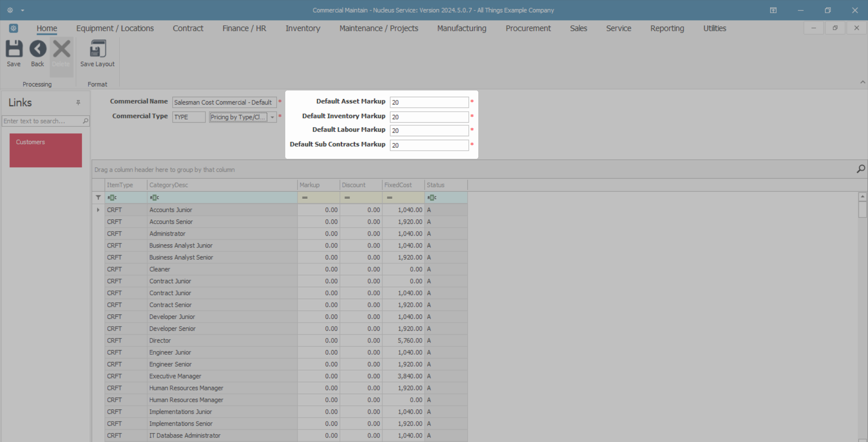Open the Customers link tile

(x=46, y=150)
